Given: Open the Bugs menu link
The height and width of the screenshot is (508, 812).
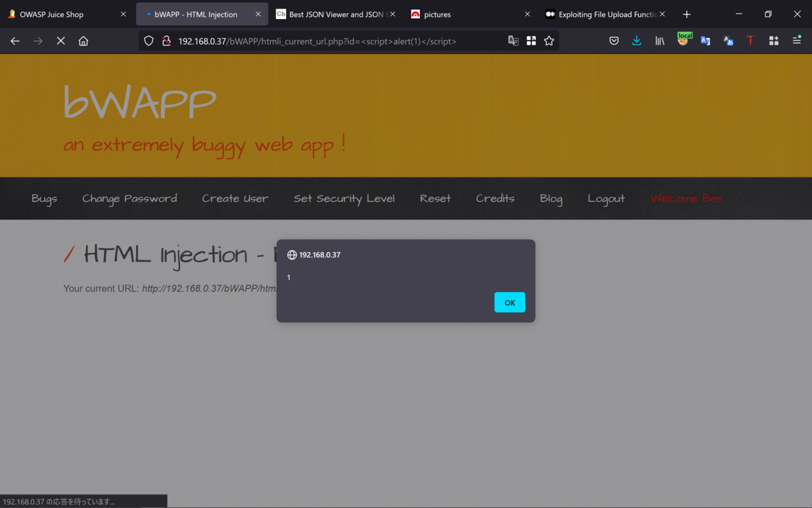Looking at the screenshot, I should click(44, 198).
